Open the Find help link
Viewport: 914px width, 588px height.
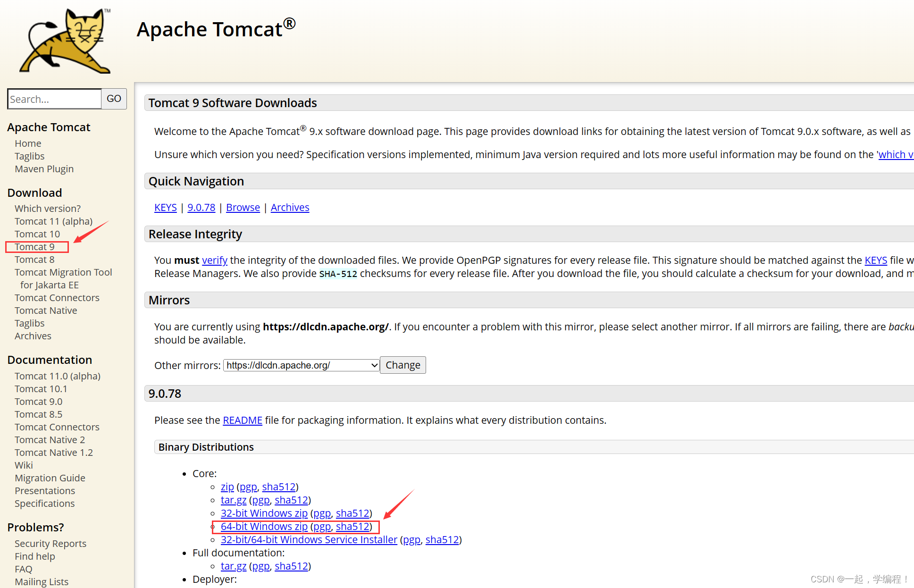click(x=35, y=556)
